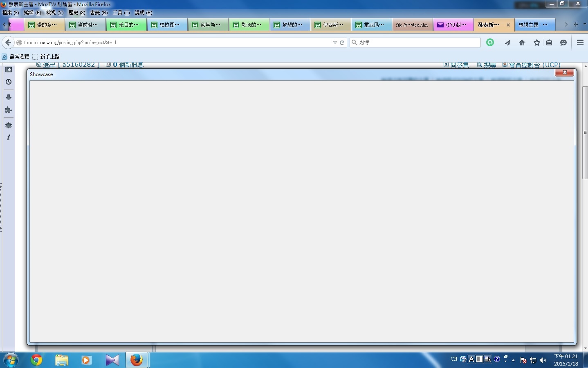Open the 書籤 (Bookmarks) menu
Image resolution: width=588 pixels, height=368 pixels.
[x=99, y=13]
